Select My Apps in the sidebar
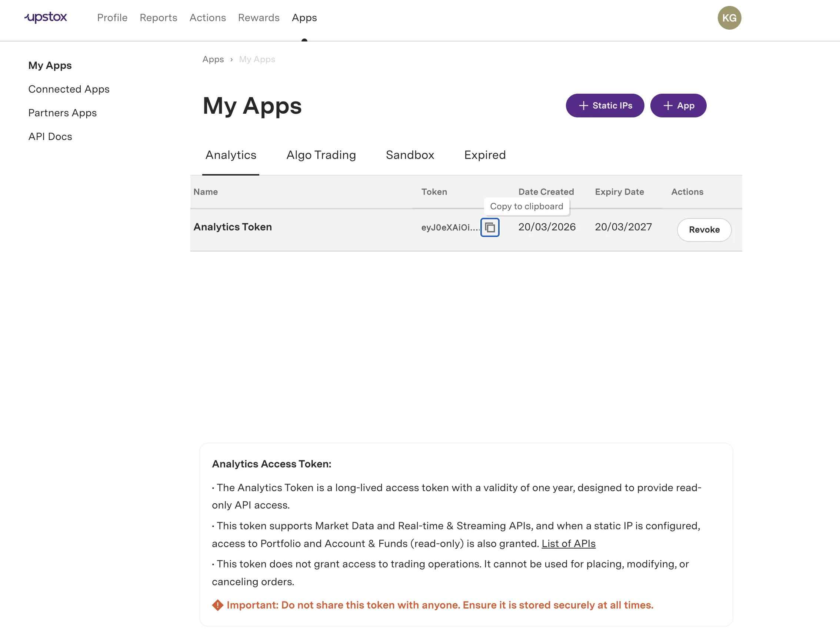840x640 pixels. (x=50, y=66)
